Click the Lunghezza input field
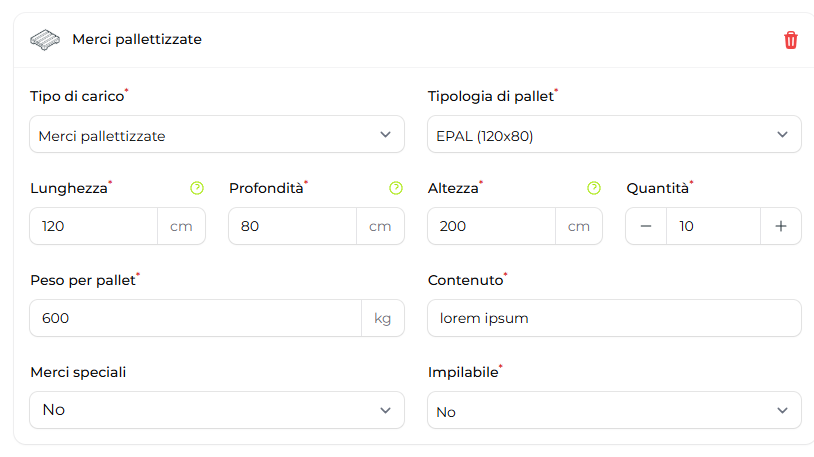This screenshot has height=457, width=814. [94, 226]
